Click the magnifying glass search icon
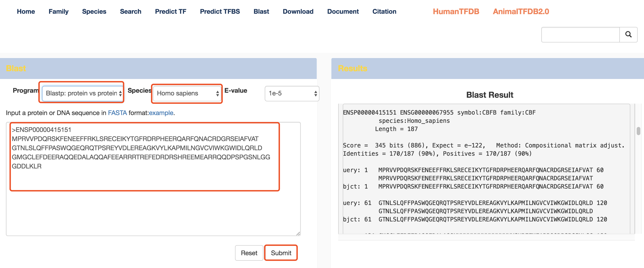Image resolution: width=644 pixels, height=268 pixels. [x=628, y=34]
